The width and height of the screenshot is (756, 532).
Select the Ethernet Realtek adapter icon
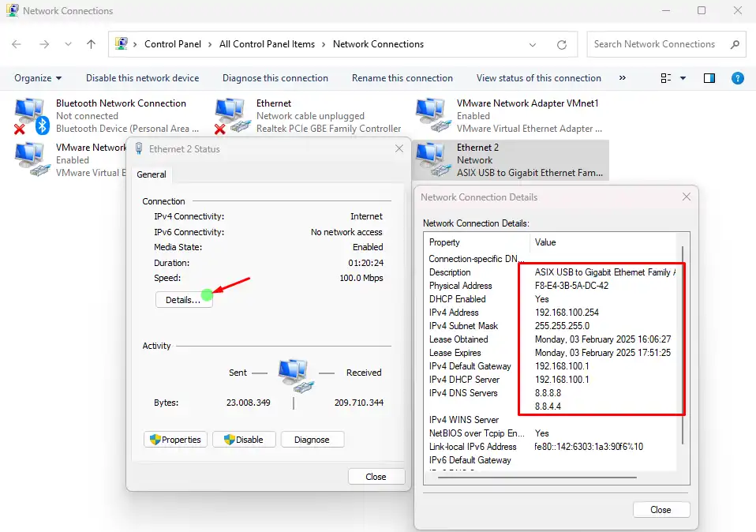[230, 115]
